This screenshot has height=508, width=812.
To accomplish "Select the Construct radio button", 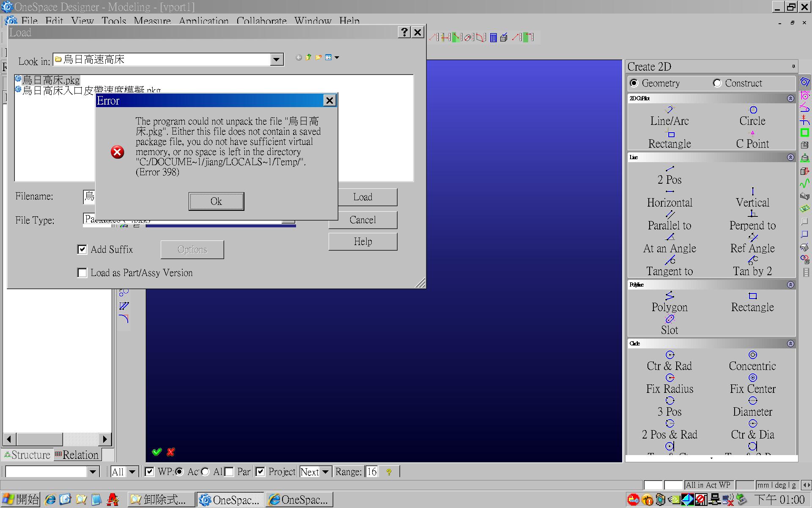I will 717,83.
